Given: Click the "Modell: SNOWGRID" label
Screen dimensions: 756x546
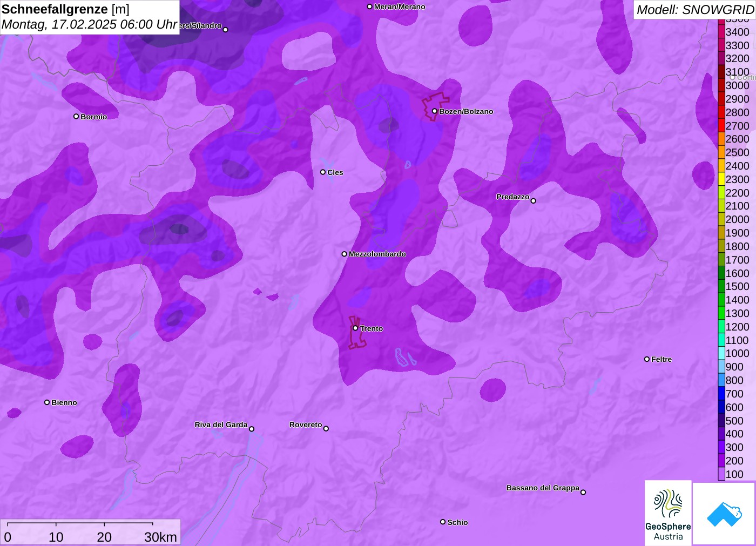Looking at the screenshot, I should point(695,10).
